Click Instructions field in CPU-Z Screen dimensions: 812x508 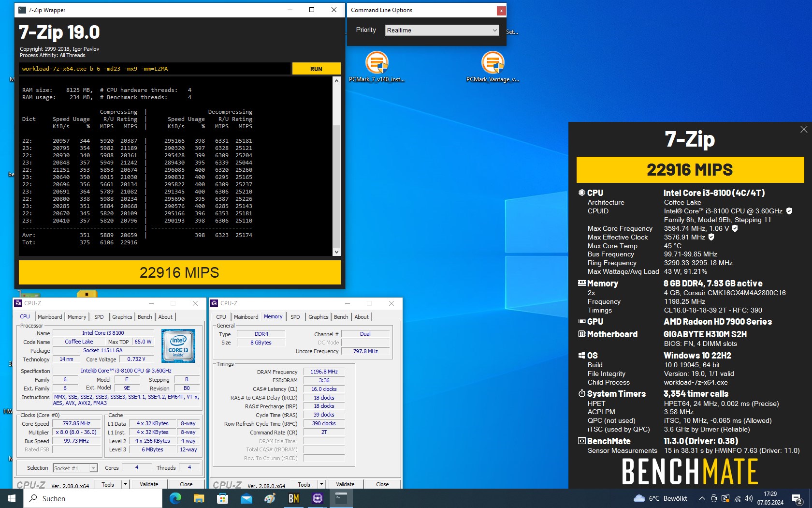[126, 400]
